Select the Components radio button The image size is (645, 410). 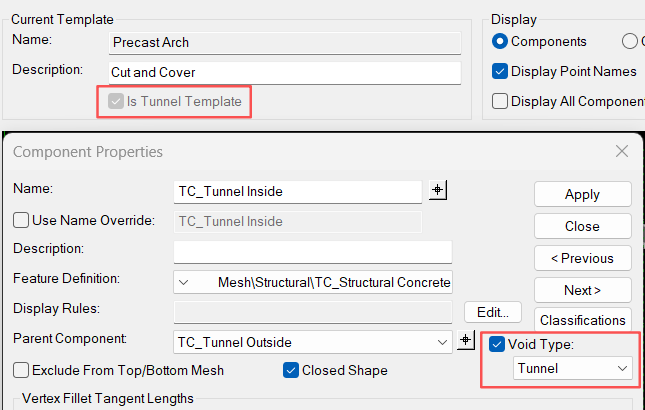click(x=500, y=41)
